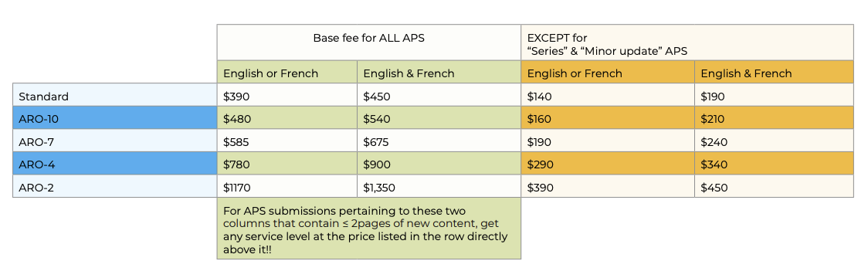The height and width of the screenshot is (278, 868).
Task: Select the $1,350 cell in ARO-2 row
Action: coord(439,187)
